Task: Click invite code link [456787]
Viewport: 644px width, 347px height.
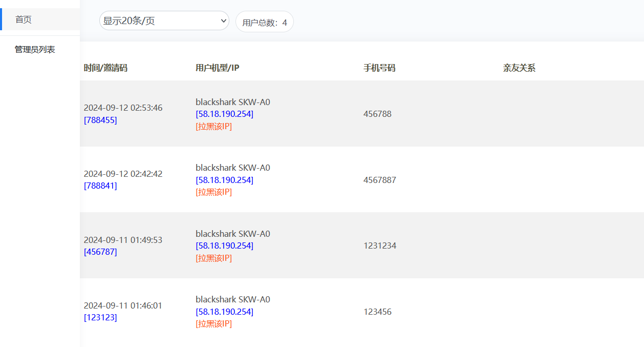Action: coord(100,252)
